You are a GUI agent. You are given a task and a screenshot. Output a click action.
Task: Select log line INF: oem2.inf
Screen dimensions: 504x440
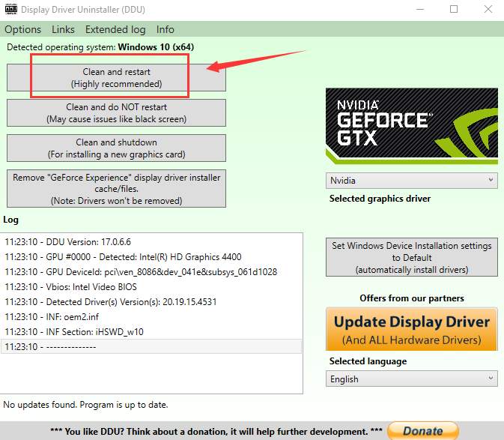[x=151, y=317]
